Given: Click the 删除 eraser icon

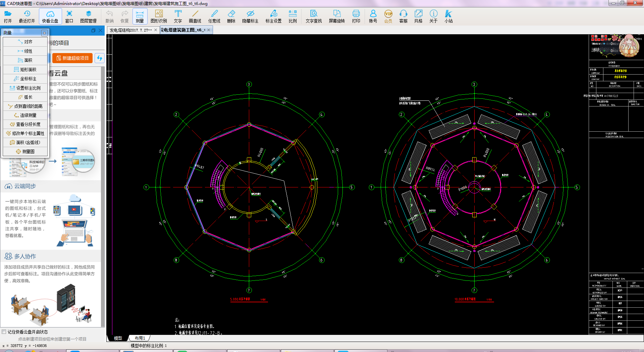Looking at the screenshot, I should click(231, 16).
